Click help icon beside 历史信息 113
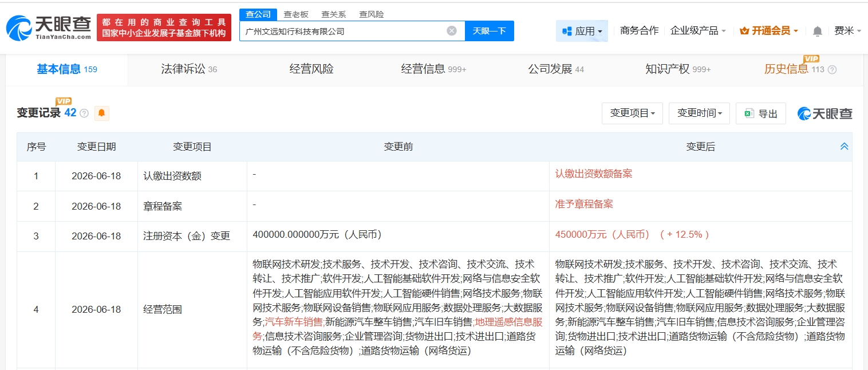The height and width of the screenshot is (370, 868). click(832, 70)
